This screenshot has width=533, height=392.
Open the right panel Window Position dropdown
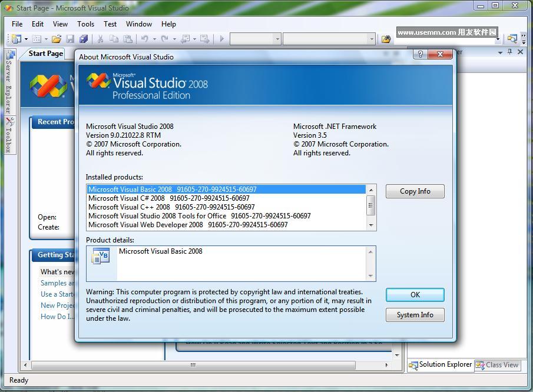500,52
